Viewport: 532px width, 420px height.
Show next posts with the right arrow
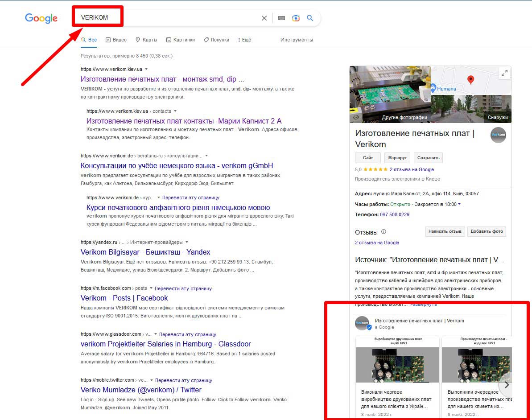(507, 385)
